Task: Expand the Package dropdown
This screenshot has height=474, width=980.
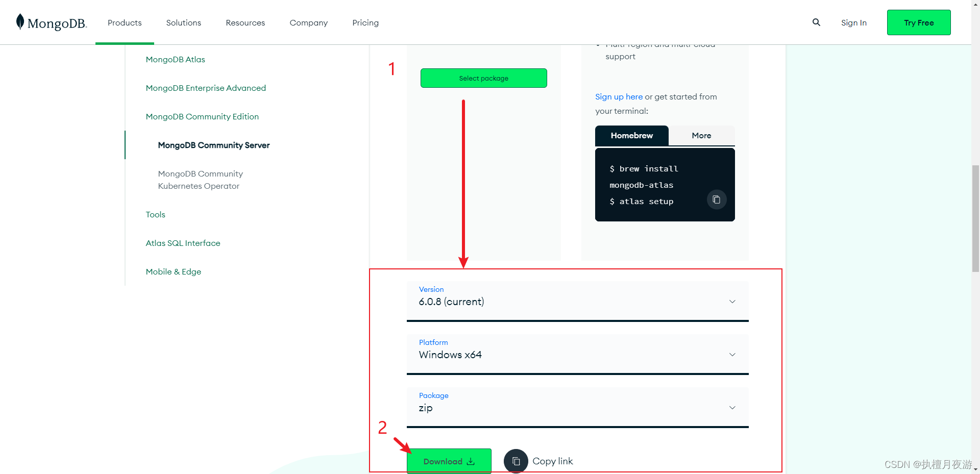Action: [578, 407]
